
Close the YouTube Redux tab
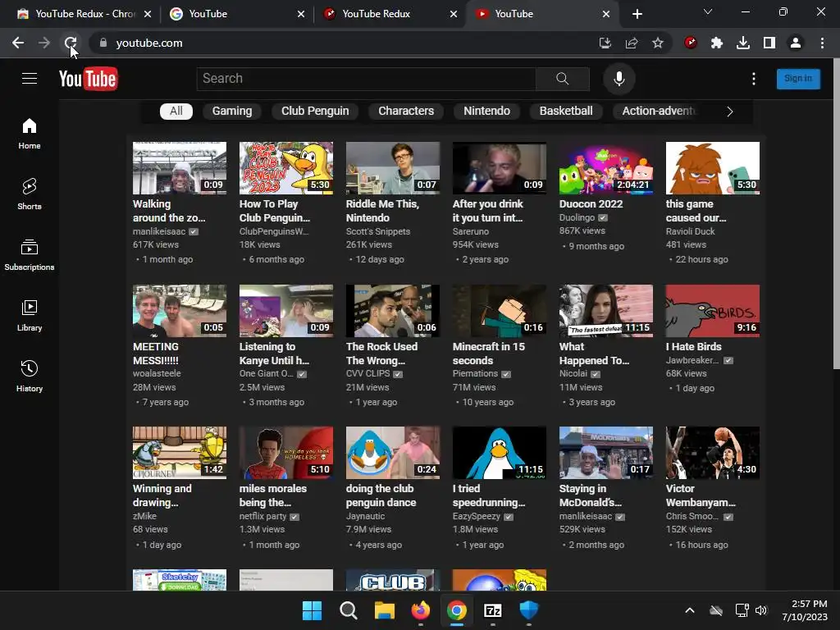point(454,14)
